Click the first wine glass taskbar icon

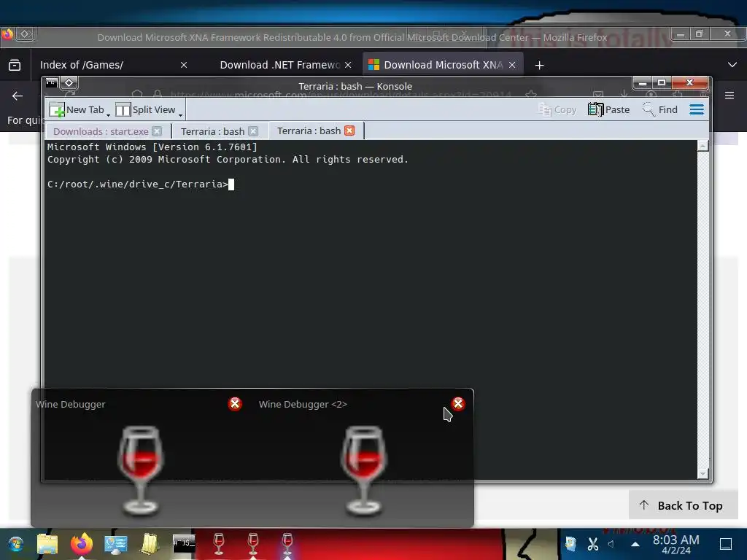click(x=219, y=544)
